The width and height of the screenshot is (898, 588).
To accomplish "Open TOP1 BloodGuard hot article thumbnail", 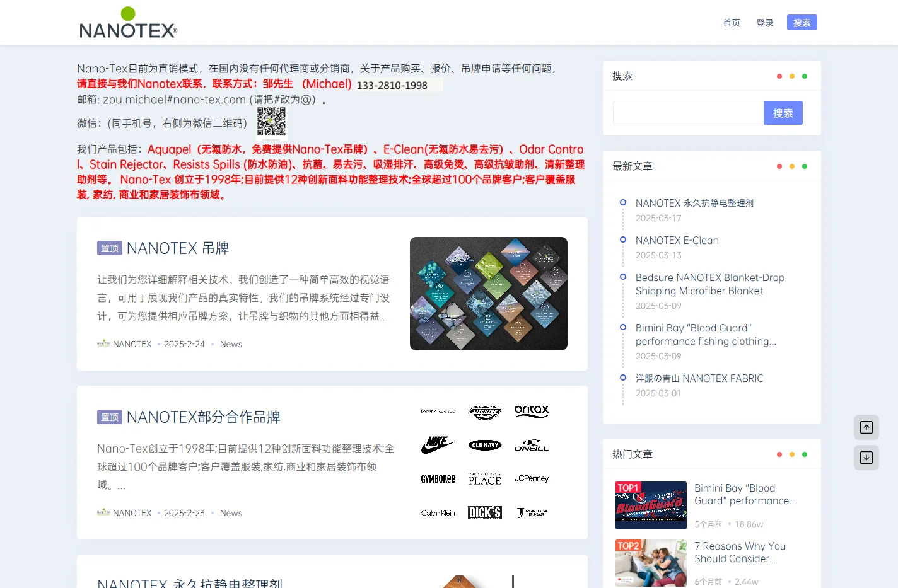I will pyautogui.click(x=651, y=505).
